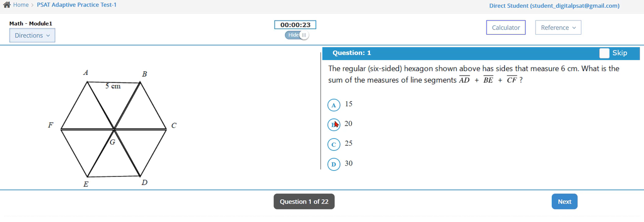Click the timer display 00:00:23
The height and width of the screenshot is (222, 644).
click(295, 25)
